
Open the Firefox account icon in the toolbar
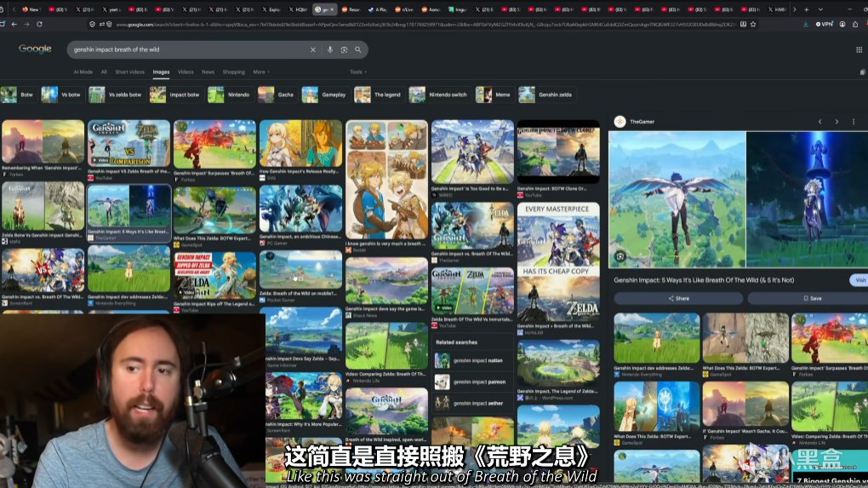pyautogui.click(x=842, y=25)
